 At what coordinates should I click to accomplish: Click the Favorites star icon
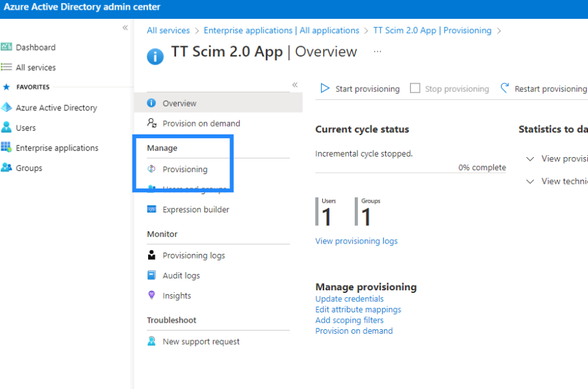6,87
